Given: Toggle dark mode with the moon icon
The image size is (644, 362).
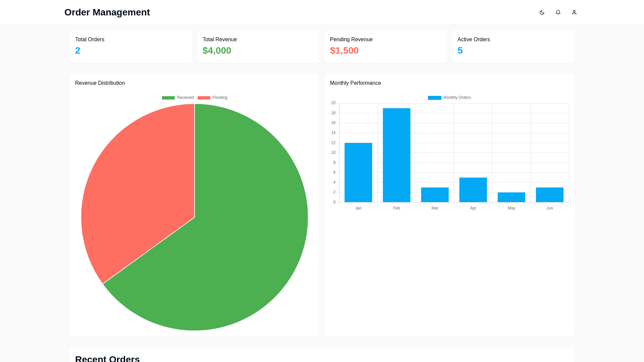Looking at the screenshot, I should [x=542, y=12].
